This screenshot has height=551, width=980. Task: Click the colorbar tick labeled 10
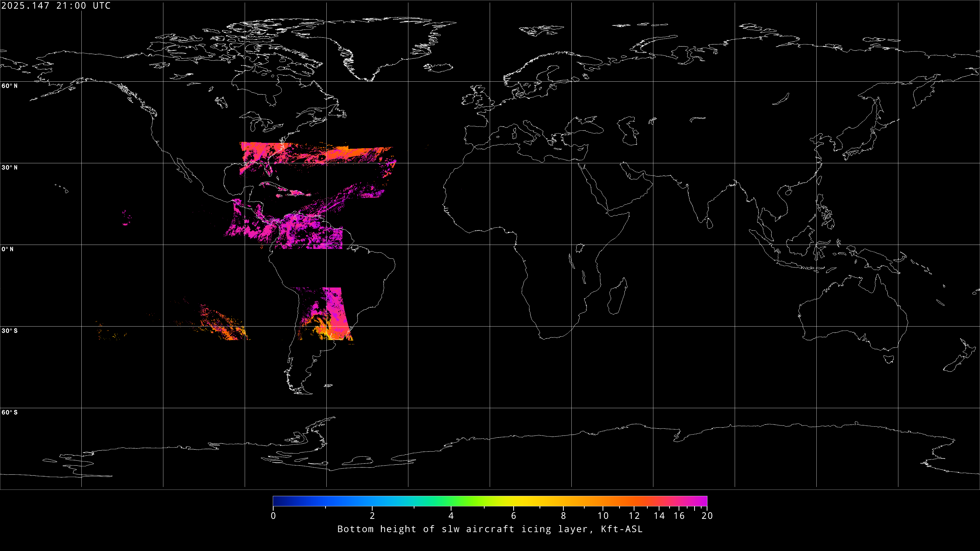[x=603, y=516]
